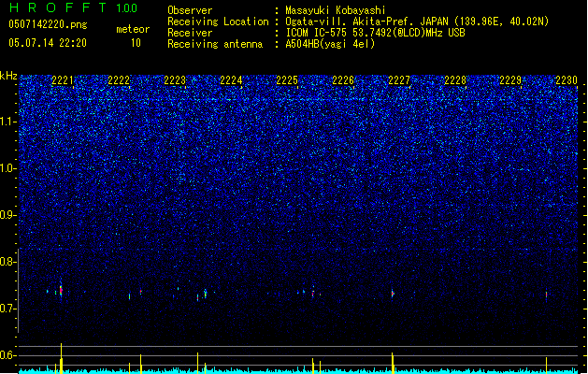Image resolution: width=588 pixels, height=374 pixels.
Task: Click the tallest yellow power spike near 2221
Action: coord(61,358)
